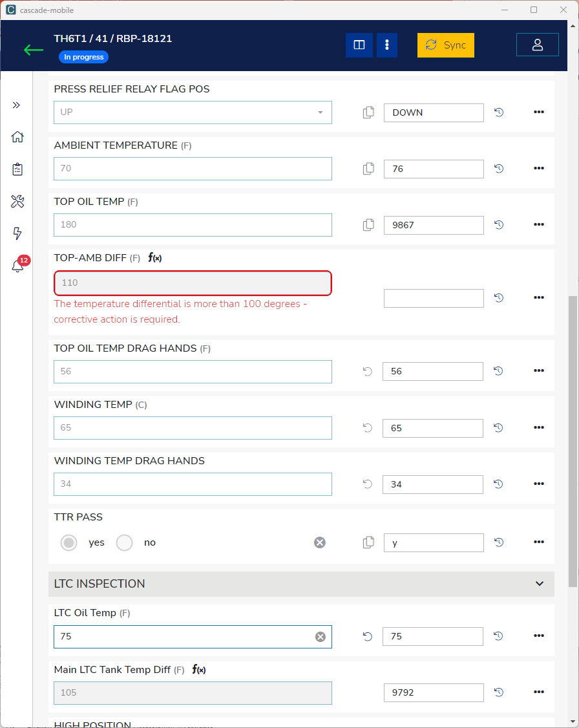Click the green back arrow
Image resolution: width=579 pixels, height=728 pixels.
(x=34, y=49)
